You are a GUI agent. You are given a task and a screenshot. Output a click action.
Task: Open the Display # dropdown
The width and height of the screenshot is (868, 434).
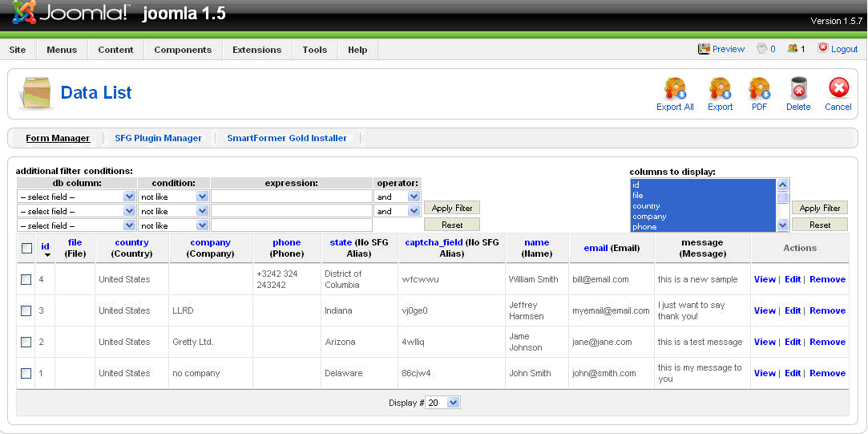pyautogui.click(x=443, y=403)
